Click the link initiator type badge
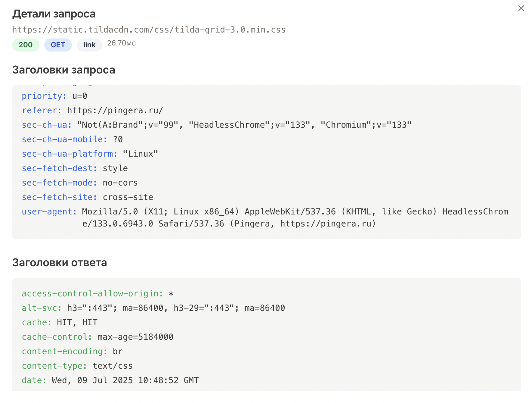532x403 pixels. [89, 45]
